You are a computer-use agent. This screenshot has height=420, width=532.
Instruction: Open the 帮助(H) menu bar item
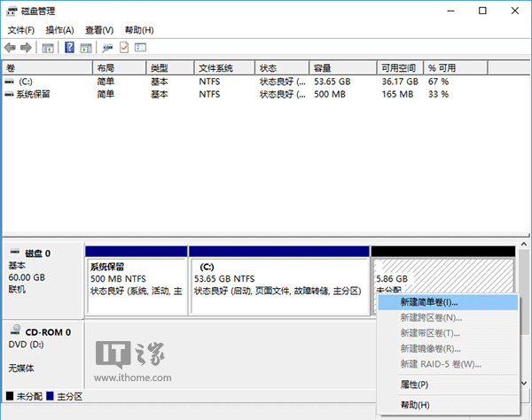[139, 30]
